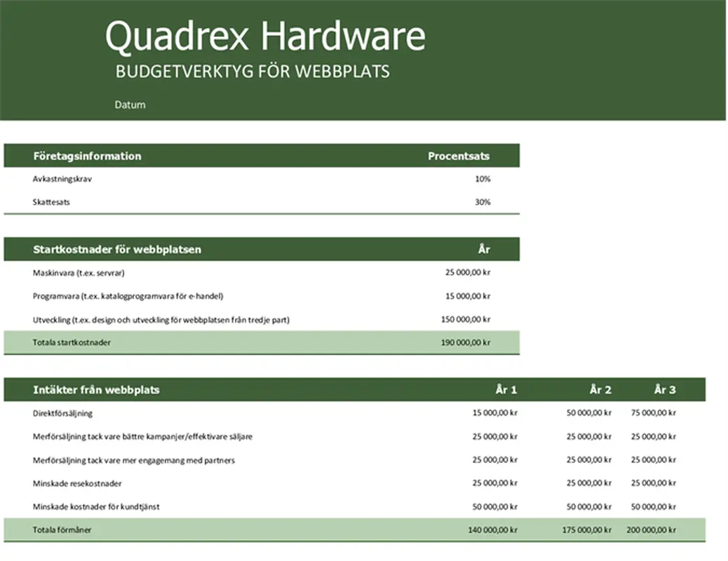Image resolution: width=728 pixels, height=561 pixels.
Task: Select the 190 000,00 kr total value
Action: tap(466, 343)
